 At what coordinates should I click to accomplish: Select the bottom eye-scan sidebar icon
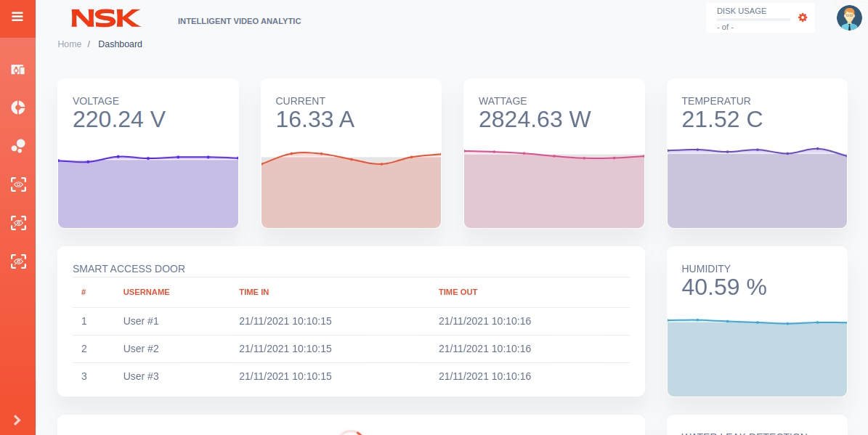[17, 260]
